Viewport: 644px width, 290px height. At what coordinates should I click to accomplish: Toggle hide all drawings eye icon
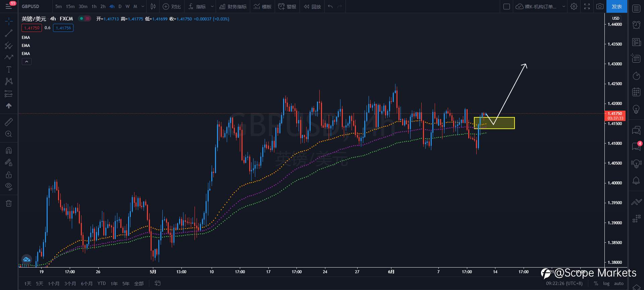pos(9,186)
